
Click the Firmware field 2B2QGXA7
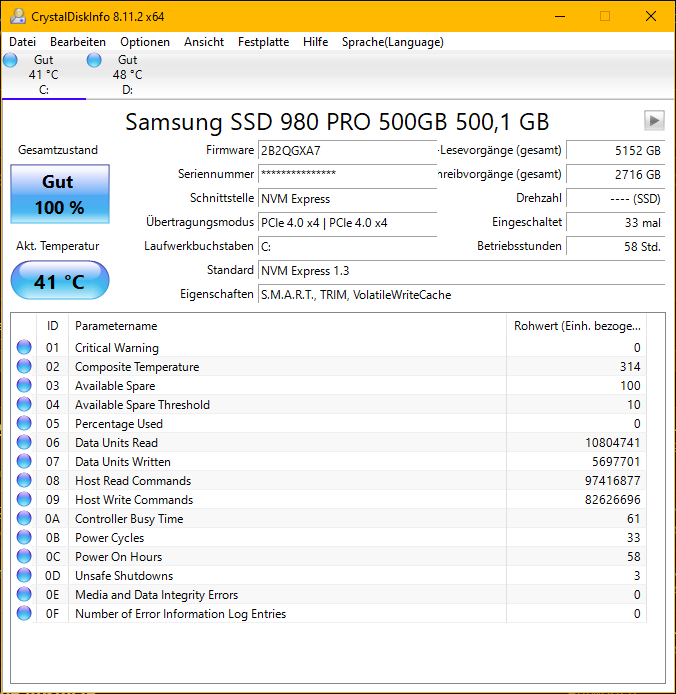348,150
